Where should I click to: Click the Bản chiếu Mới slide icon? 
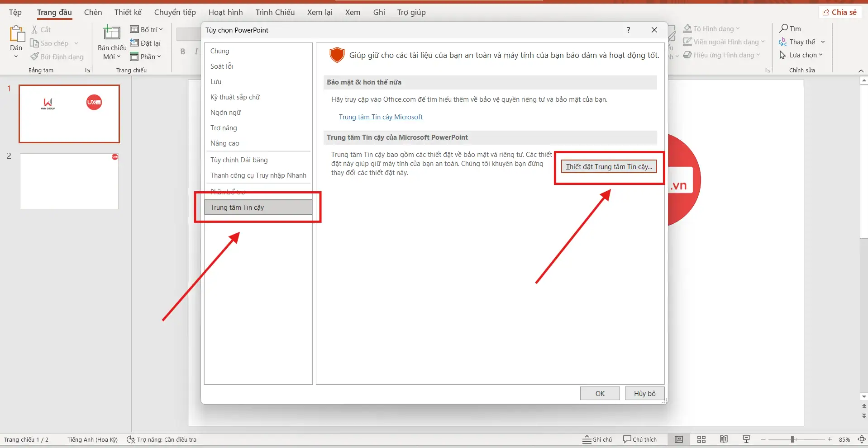(x=112, y=33)
